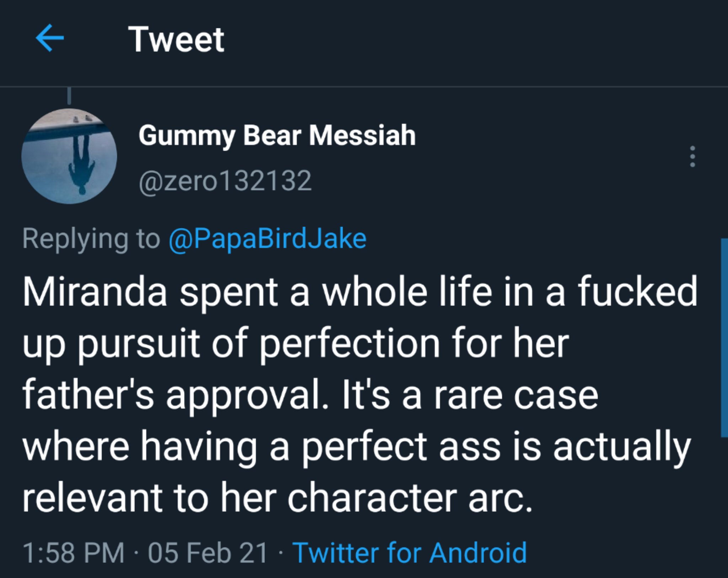Screen dimensions: 728x578
Task: Click the @zero132132 handle
Action: click(225, 181)
